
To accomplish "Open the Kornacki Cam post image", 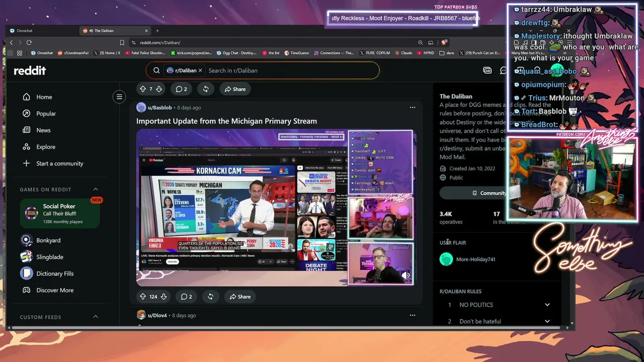I will [x=276, y=207].
